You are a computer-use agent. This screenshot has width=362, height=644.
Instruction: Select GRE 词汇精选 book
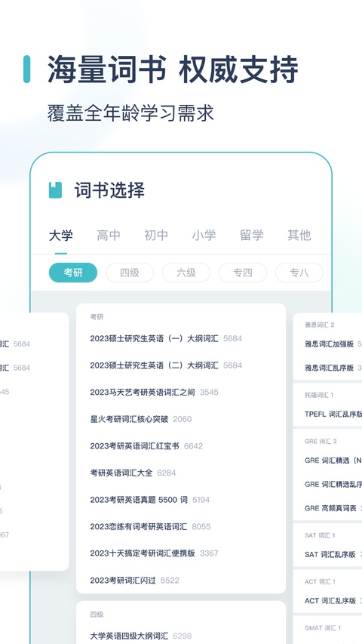[333, 461]
